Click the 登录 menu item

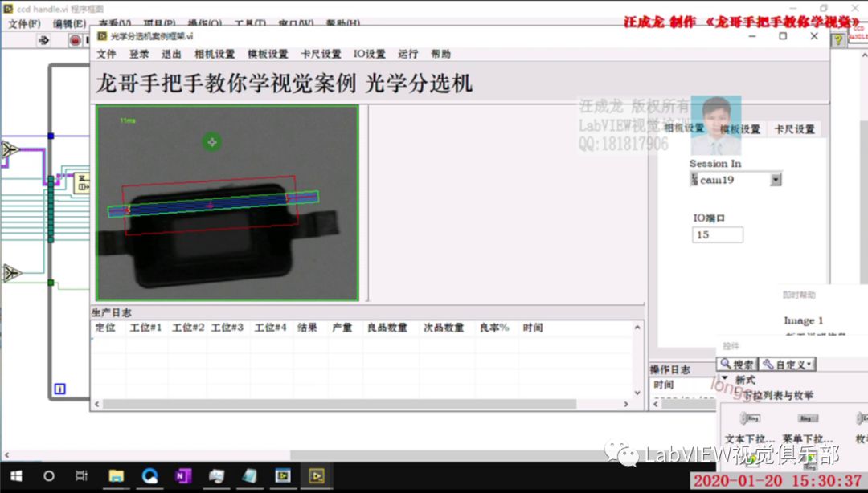pos(139,54)
